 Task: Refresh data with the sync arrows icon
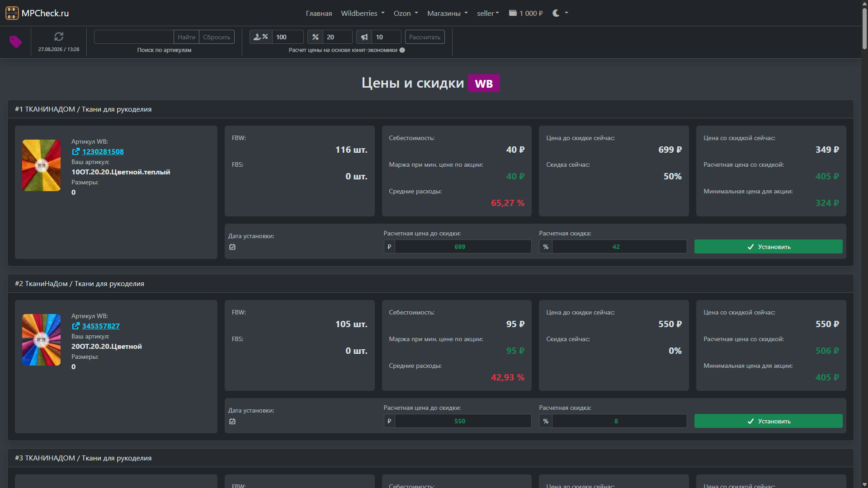tap(59, 37)
